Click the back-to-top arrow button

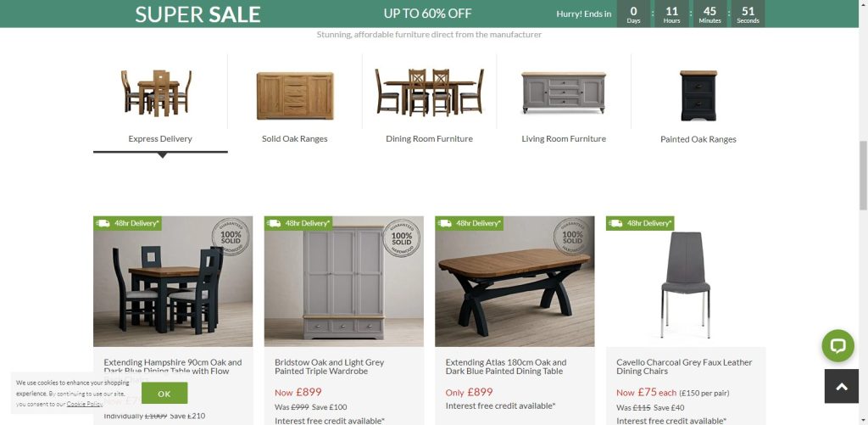[842, 386]
